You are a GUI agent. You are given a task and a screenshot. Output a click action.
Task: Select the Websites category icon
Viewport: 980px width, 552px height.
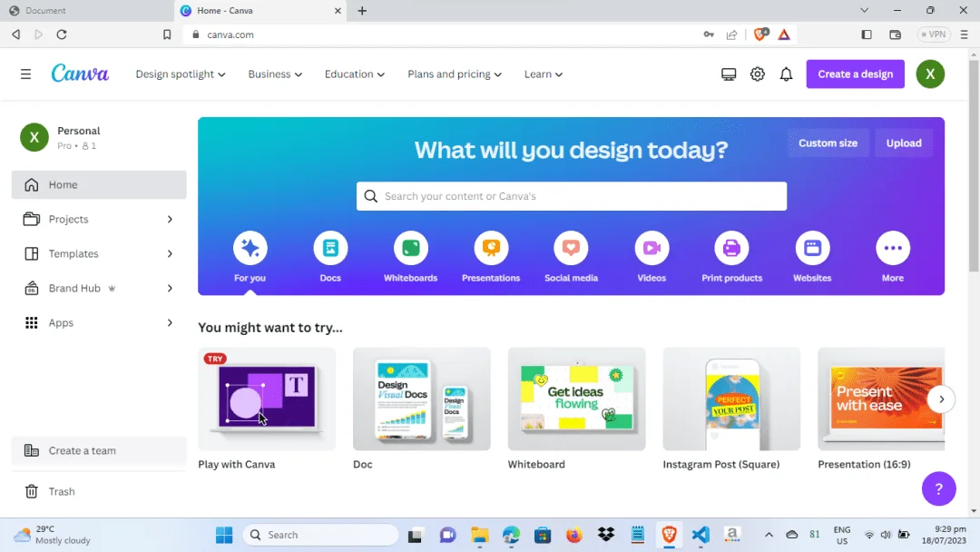pos(812,248)
